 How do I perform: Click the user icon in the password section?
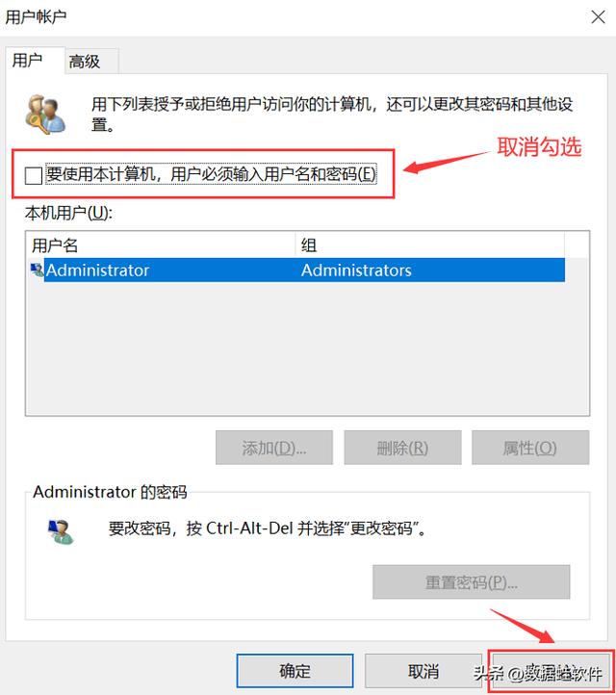click(x=61, y=531)
